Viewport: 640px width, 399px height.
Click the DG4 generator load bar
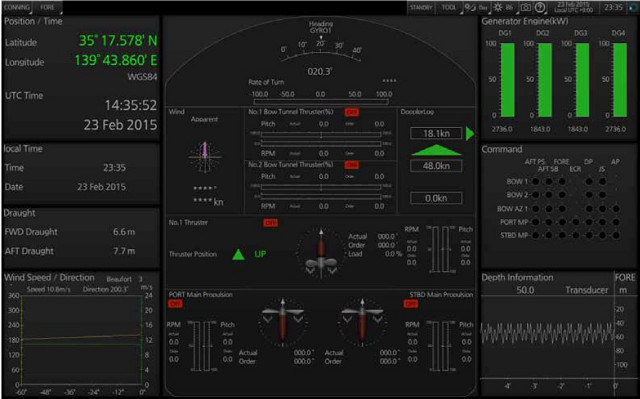click(x=620, y=80)
